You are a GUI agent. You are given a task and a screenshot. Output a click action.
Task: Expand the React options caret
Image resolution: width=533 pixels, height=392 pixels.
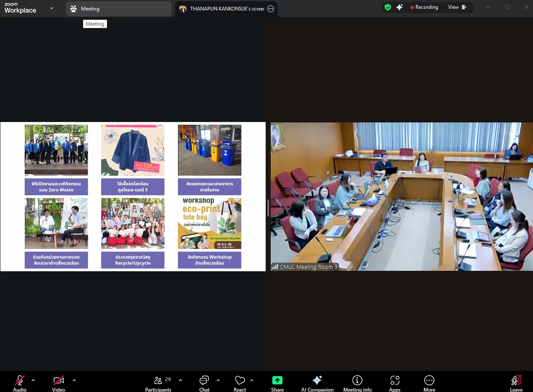tap(252, 380)
